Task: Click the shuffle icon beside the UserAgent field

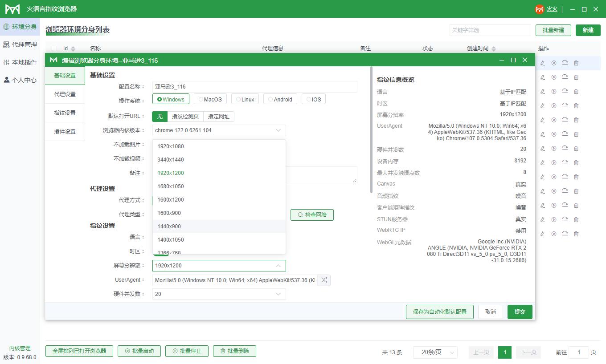Action: tap(324, 280)
